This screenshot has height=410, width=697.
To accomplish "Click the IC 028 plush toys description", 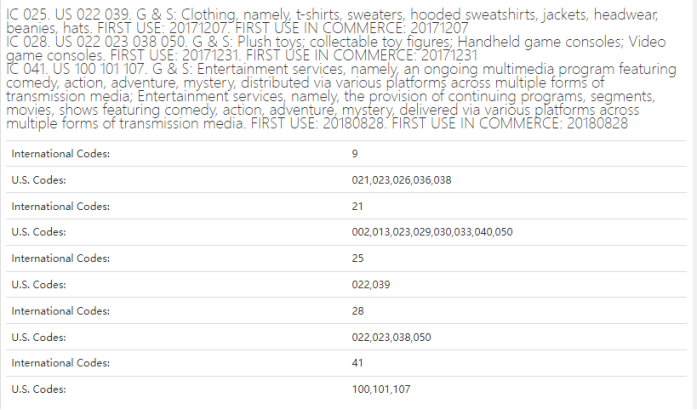I will pos(336,48).
